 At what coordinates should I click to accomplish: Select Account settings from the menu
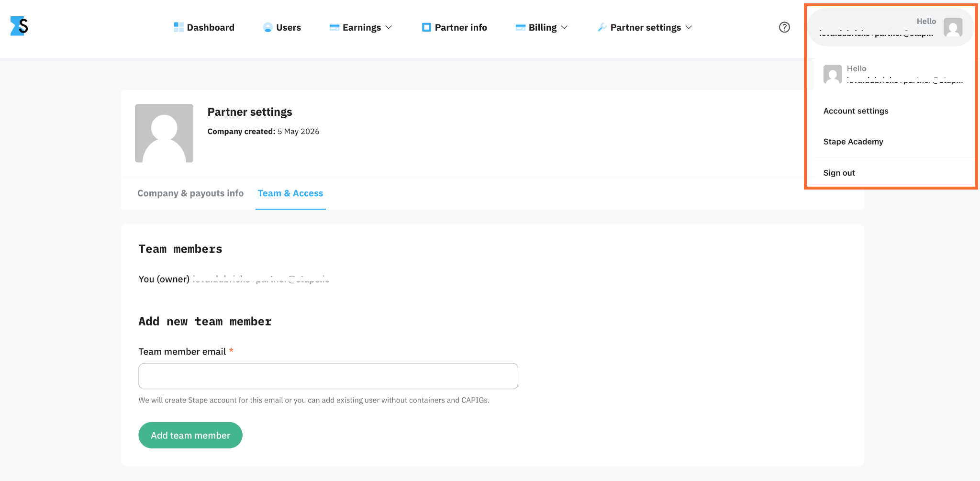pyautogui.click(x=856, y=111)
